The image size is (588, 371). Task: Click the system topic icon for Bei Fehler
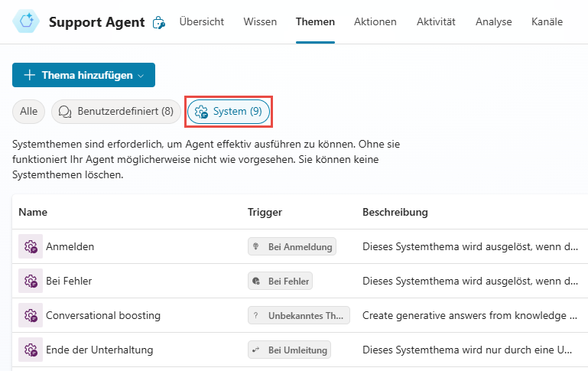tap(31, 281)
